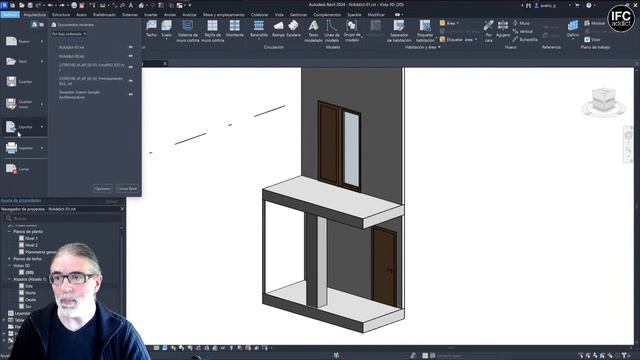Open the Snowdon Towers Sample Architectural file
Screen dimensions: 640x360
coord(79,95)
